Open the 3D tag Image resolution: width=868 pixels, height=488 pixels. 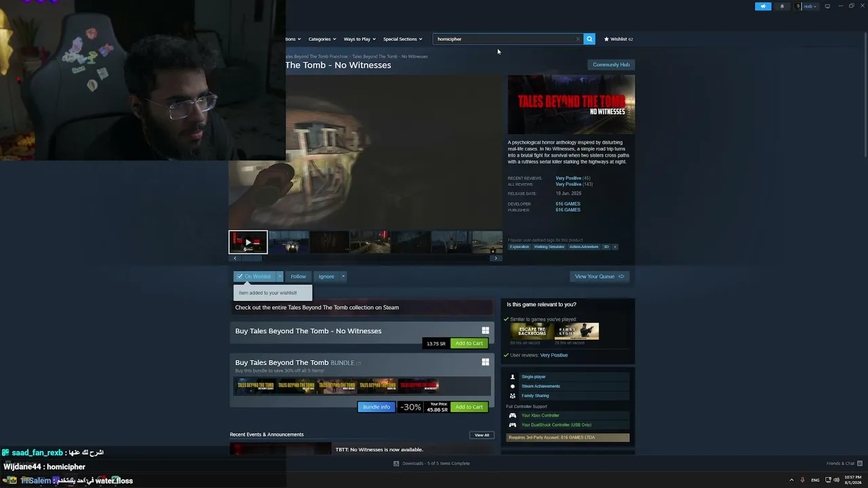pos(606,247)
